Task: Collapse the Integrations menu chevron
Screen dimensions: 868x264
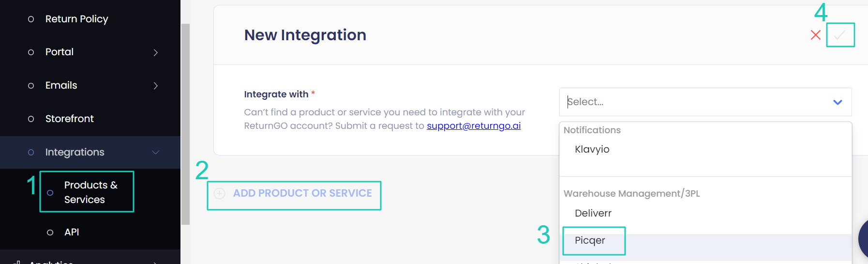Action: pyautogui.click(x=155, y=153)
